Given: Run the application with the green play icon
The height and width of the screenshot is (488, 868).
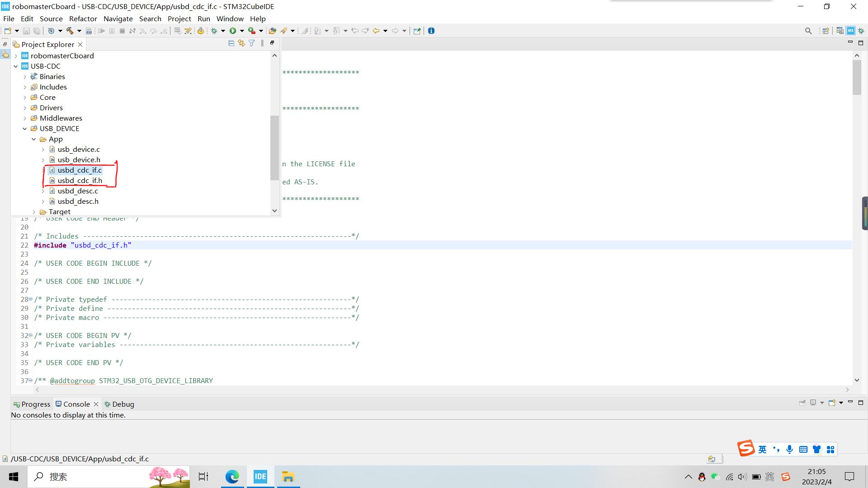Looking at the screenshot, I should [233, 30].
